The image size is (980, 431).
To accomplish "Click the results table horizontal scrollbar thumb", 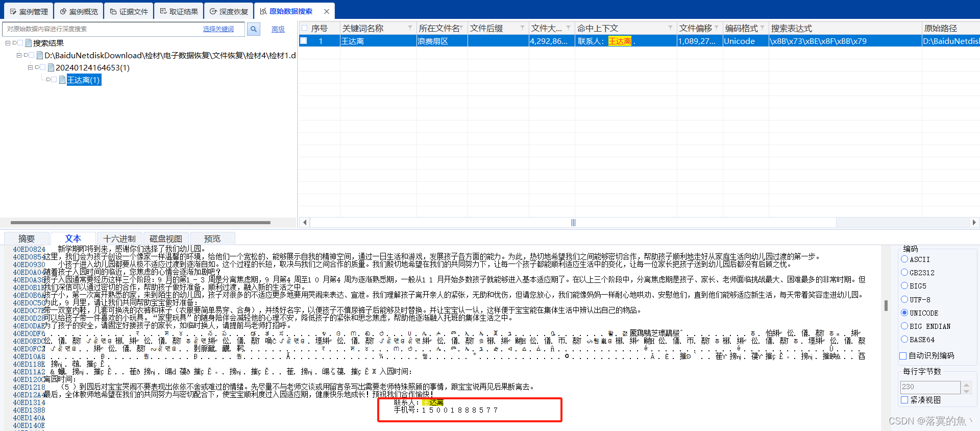I will pyautogui.click(x=573, y=222).
